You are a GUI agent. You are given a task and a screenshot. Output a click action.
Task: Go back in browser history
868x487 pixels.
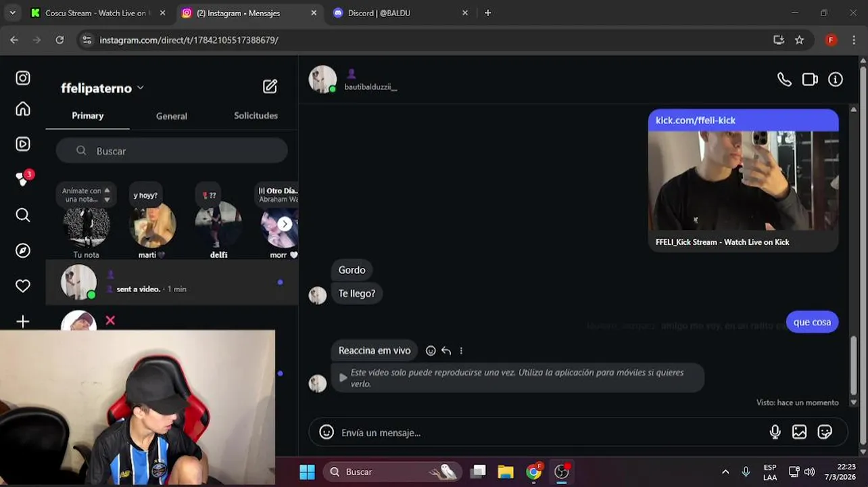click(x=14, y=40)
